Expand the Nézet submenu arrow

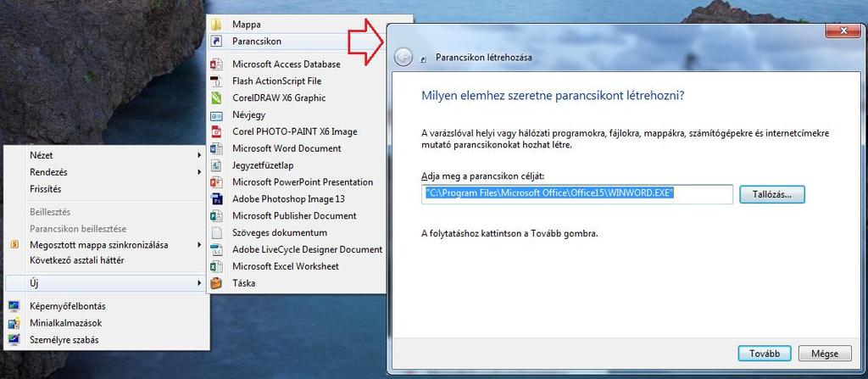[x=199, y=156]
